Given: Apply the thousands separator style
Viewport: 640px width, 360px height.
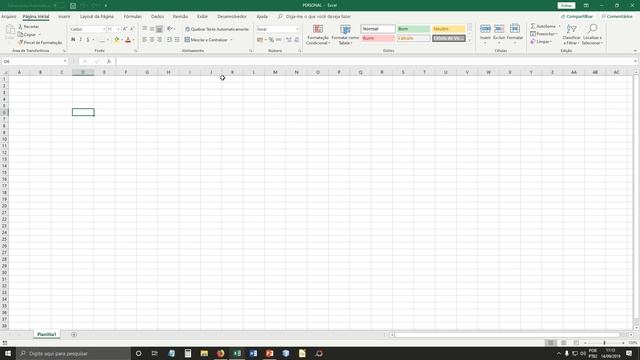Looking at the screenshot, I should 279,40.
